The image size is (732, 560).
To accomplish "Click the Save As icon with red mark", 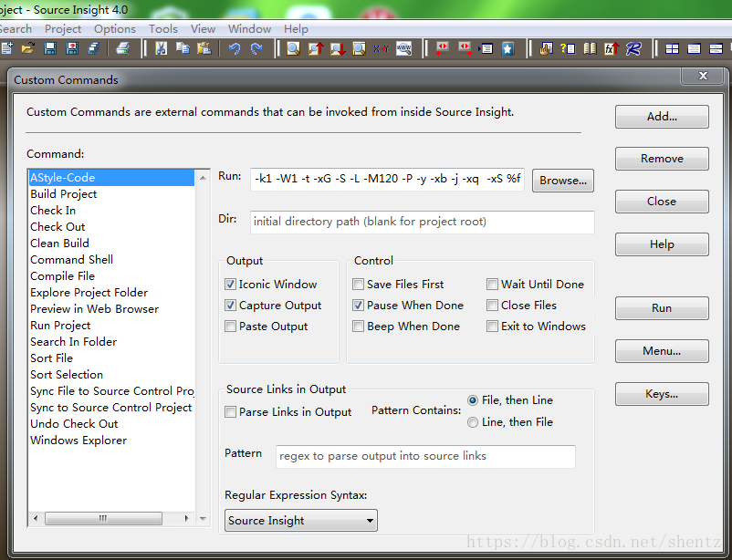I will [x=72, y=48].
